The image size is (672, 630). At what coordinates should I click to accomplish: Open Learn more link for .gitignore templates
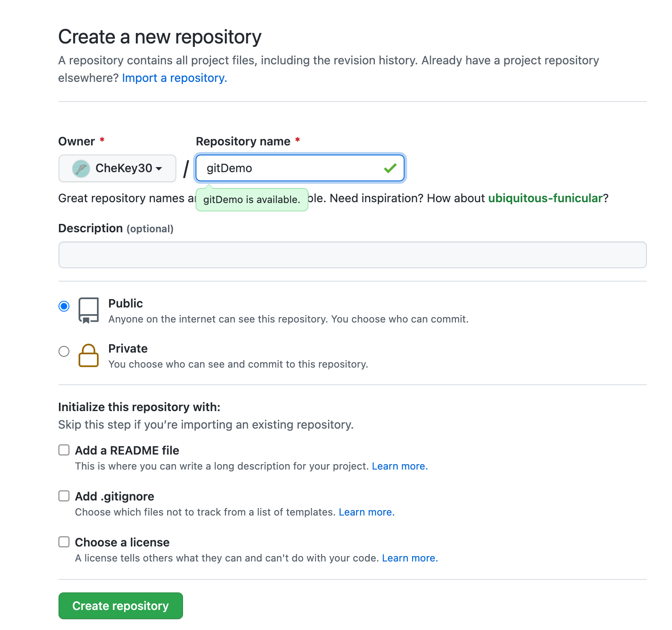coord(367,512)
